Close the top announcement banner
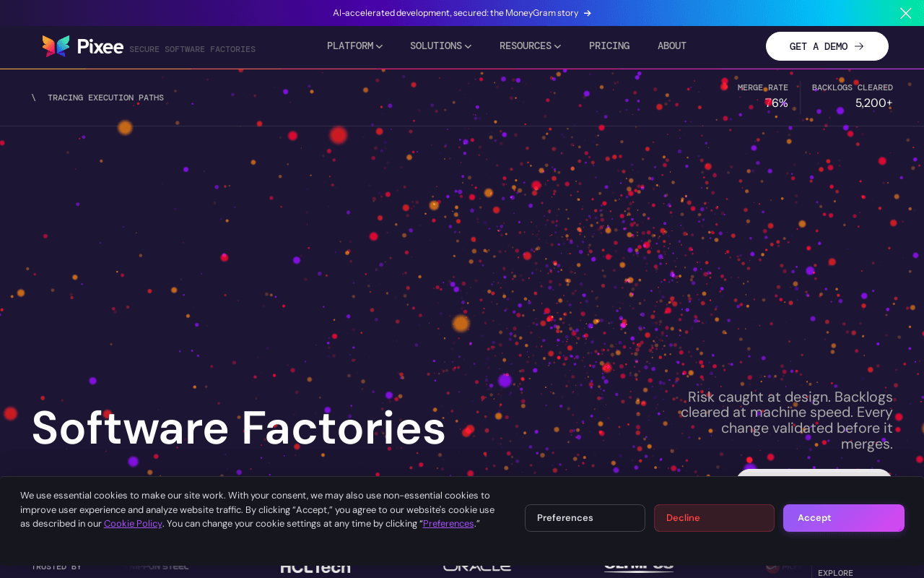 pos(905,13)
